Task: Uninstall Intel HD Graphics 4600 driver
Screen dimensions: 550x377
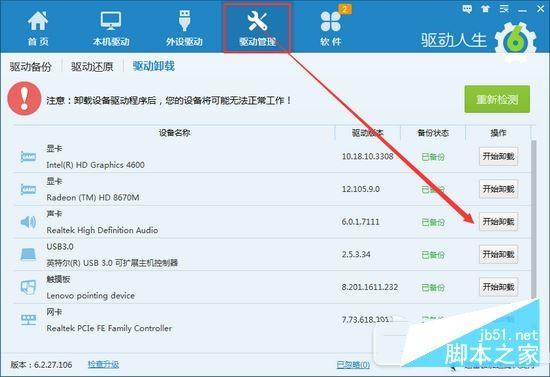Action: click(498, 156)
